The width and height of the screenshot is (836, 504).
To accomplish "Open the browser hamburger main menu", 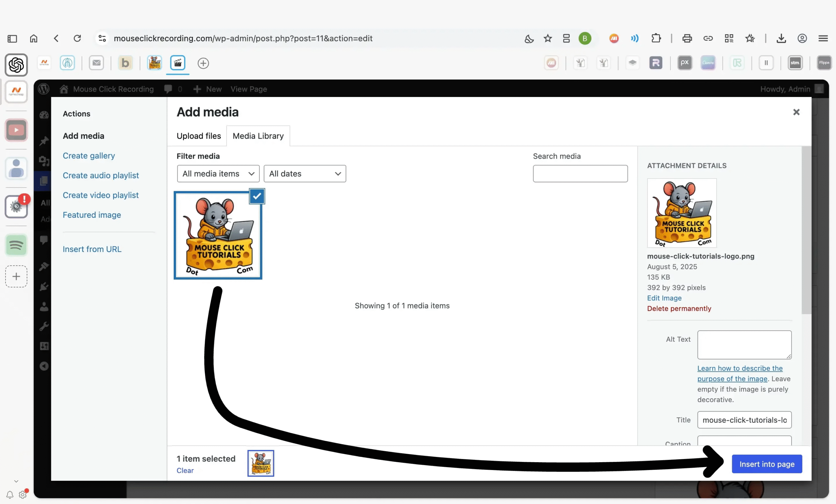I will point(823,38).
